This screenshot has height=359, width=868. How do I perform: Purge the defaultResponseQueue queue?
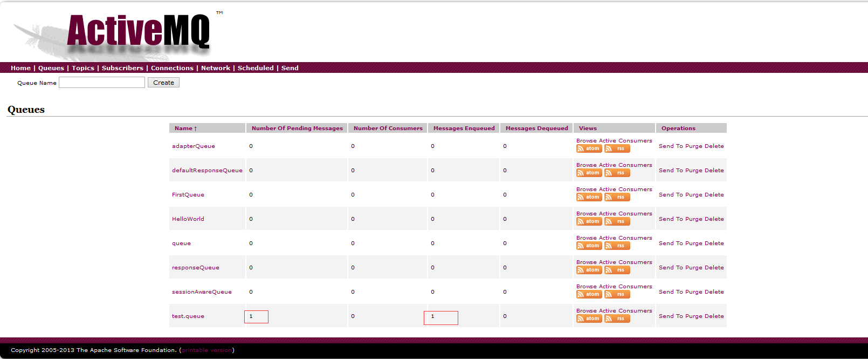click(694, 171)
